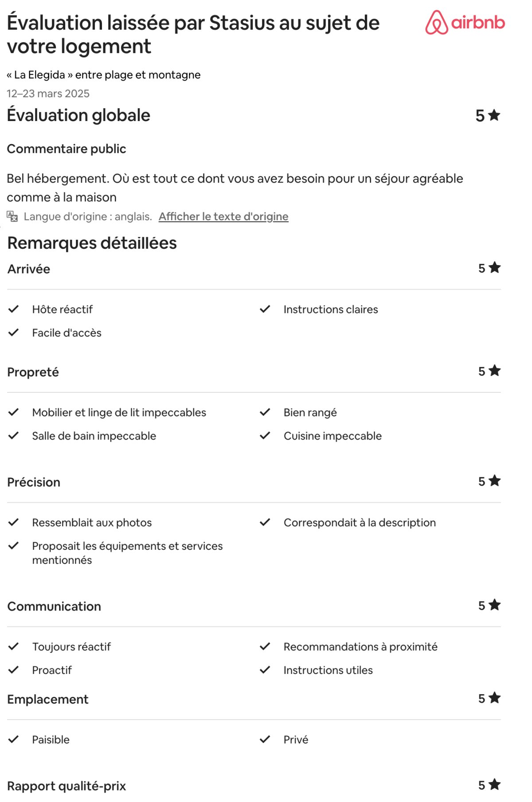Click the star next to Évaluation globale

[x=494, y=115]
